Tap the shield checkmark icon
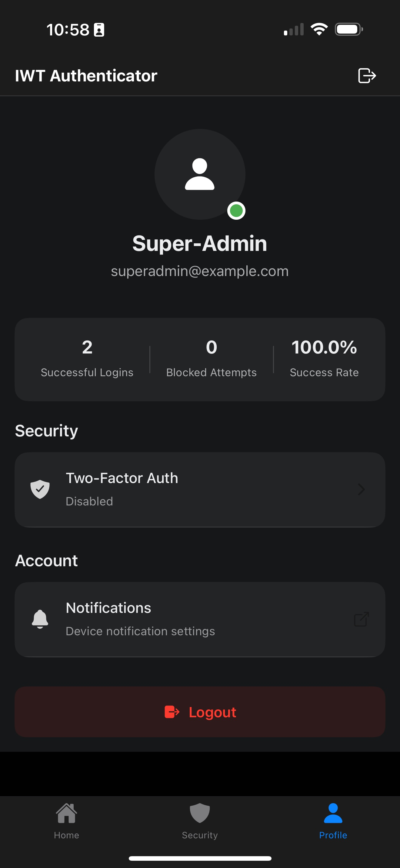 click(x=40, y=489)
